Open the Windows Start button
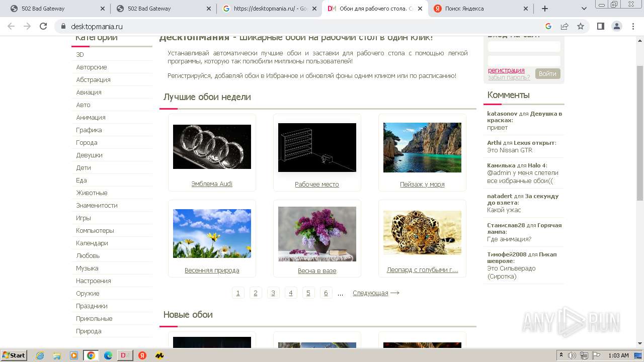Viewport: 644px width, 362px height. coord(14,355)
